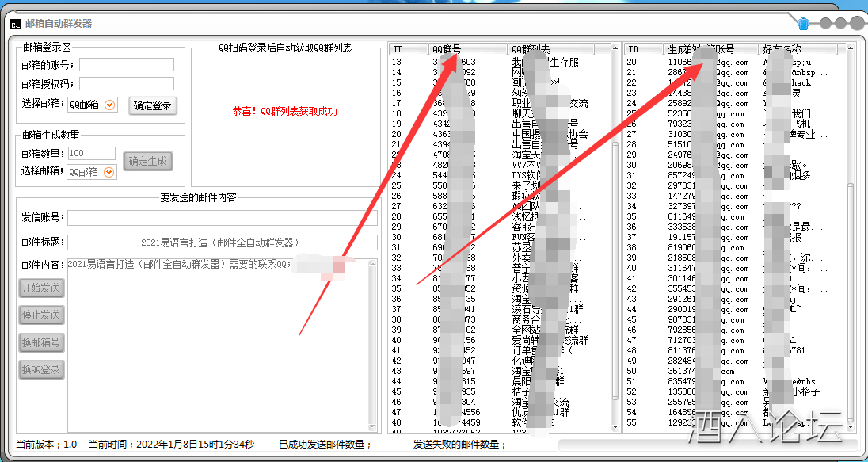Click into the 发信账号 text field
This screenshot has width=868, height=462.
pyautogui.click(x=222, y=218)
